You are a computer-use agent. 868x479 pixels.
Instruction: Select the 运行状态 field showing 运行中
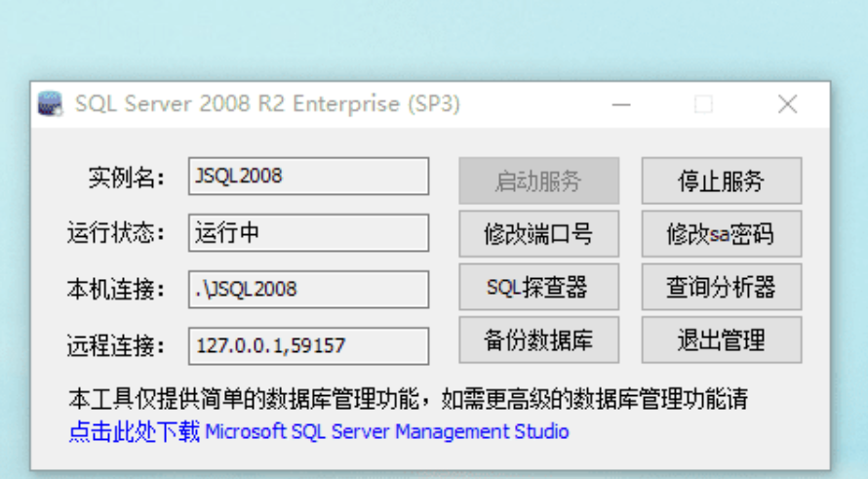click(308, 232)
